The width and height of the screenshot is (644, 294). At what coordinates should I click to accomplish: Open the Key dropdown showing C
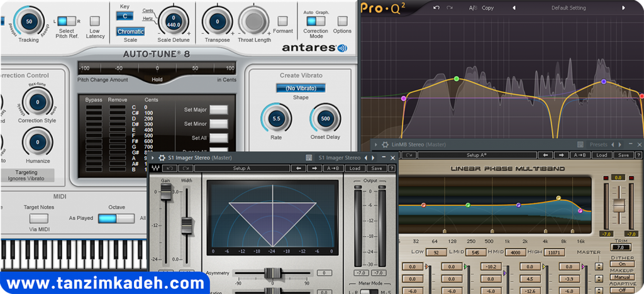[x=125, y=16]
